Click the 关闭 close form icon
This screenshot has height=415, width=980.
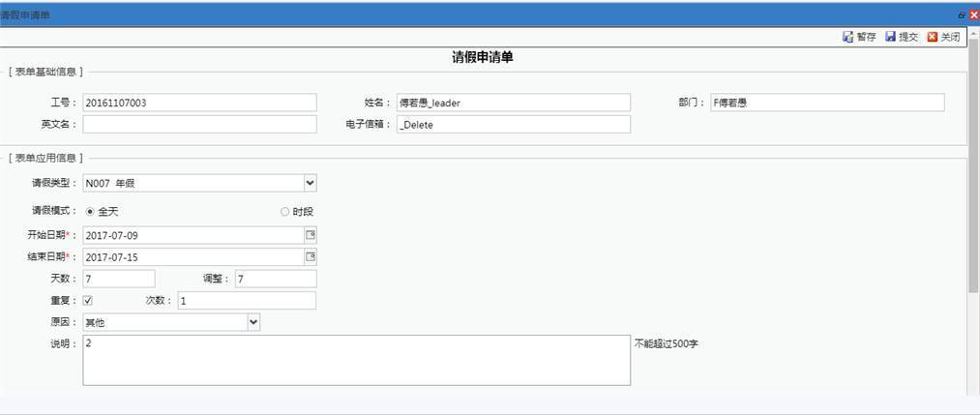tap(933, 37)
